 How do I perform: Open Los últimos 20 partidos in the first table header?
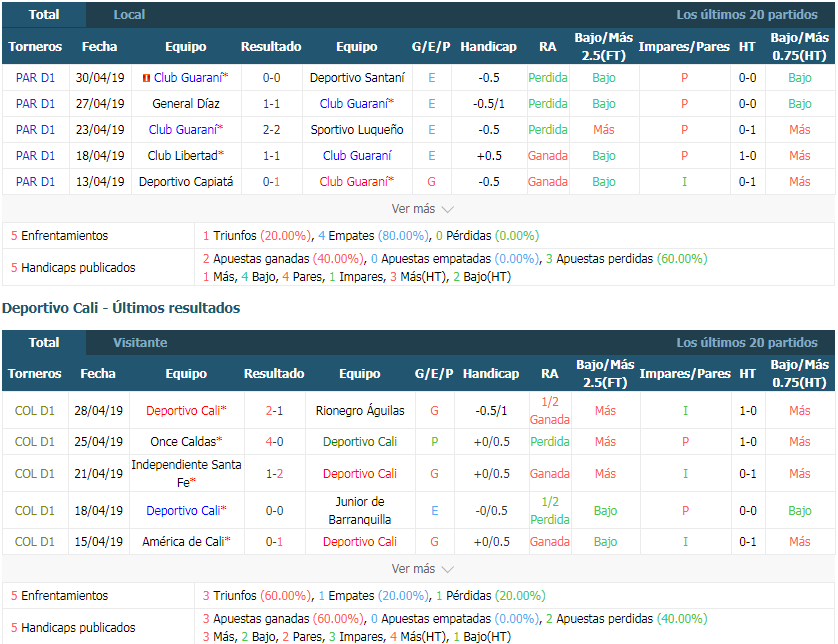(x=747, y=14)
